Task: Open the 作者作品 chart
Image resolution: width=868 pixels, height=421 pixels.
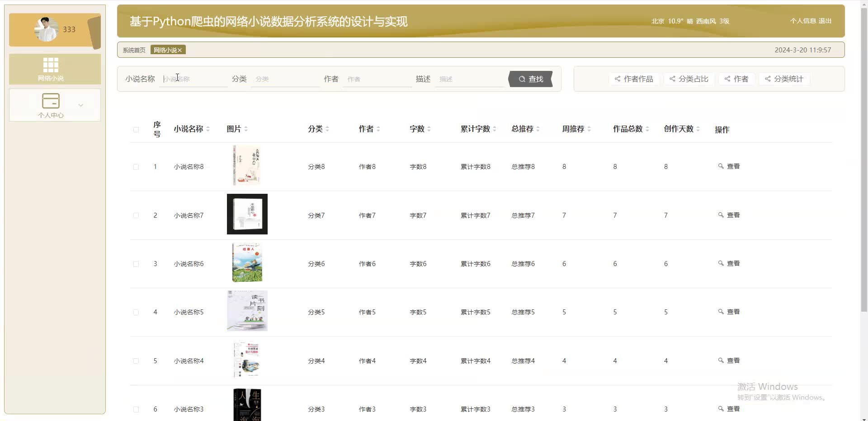Action: [x=634, y=79]
